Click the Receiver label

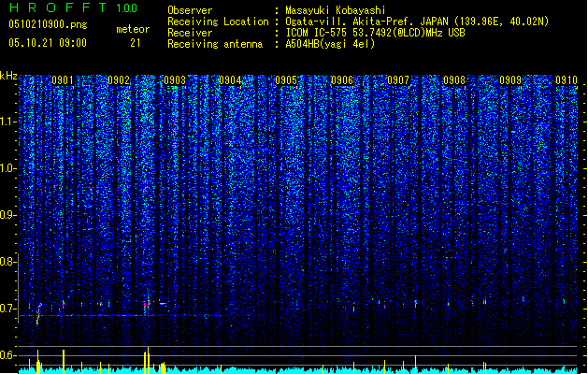pyautogui.click(x=190, y=33)
